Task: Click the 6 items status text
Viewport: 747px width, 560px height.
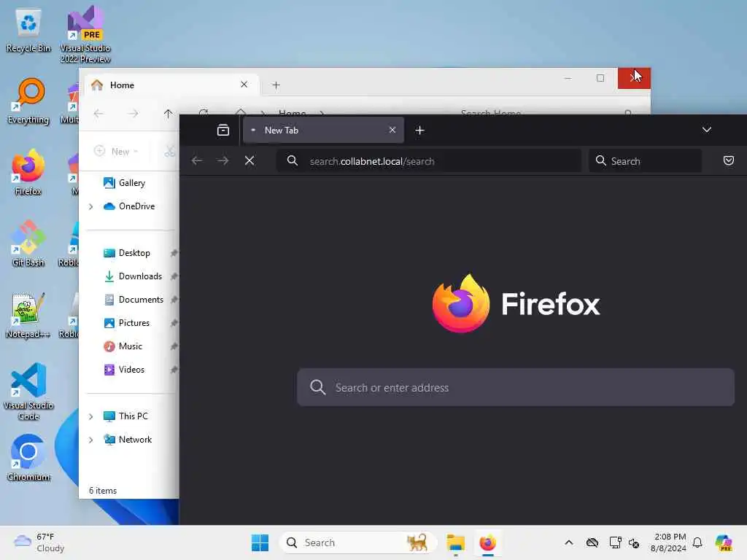Action: (103, 491)
